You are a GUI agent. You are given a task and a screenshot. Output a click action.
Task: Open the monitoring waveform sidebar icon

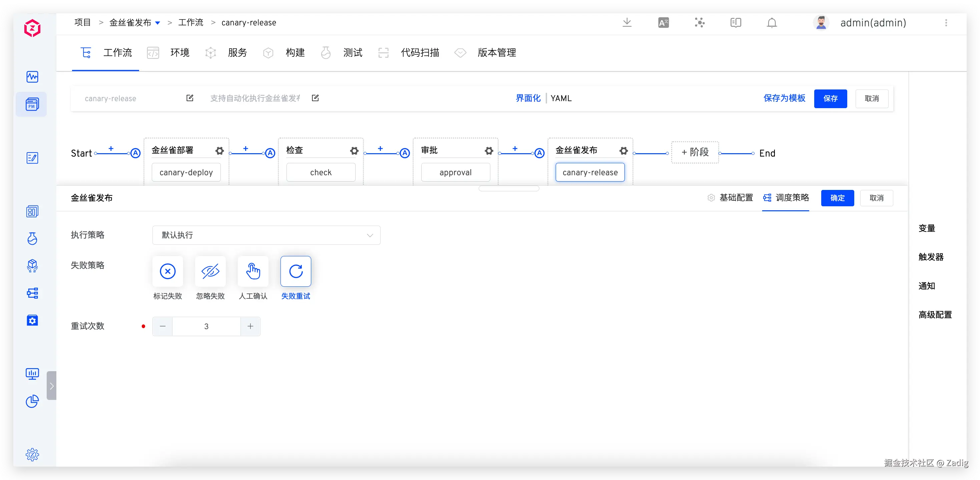tap(32, 77)
